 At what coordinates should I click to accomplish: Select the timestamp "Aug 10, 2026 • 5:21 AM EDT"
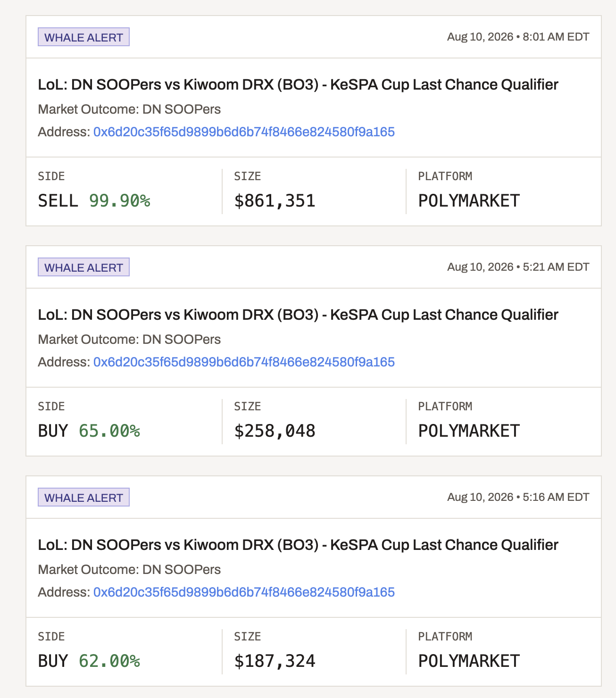[x=518, y=267]
